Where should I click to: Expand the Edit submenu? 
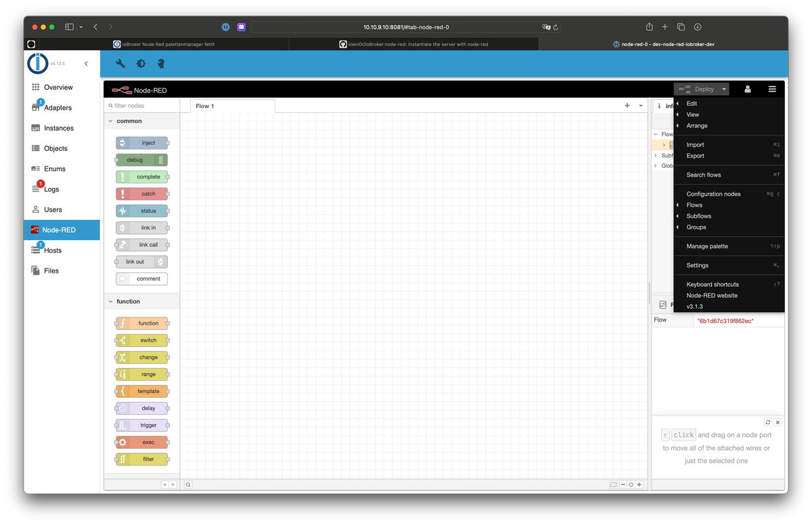[729, 104]
